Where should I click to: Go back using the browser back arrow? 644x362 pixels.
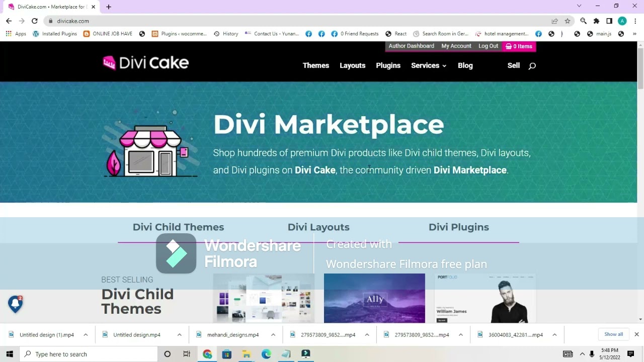tap(9, 21)
